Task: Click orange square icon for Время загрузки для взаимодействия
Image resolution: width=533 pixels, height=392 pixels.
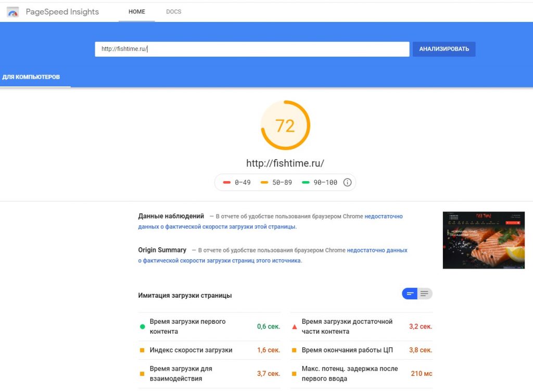Action: 142,374
